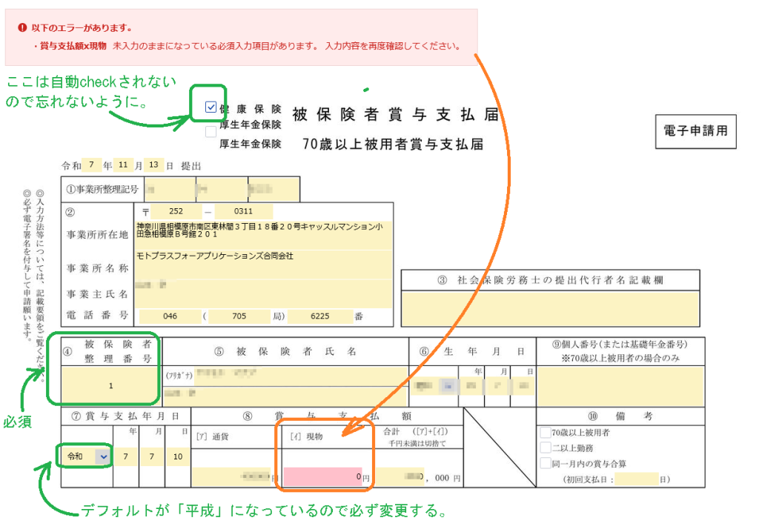The image size is (759, 532).
Task: Uncheck the 健康保険 checkbox
Action: tap(211, 108)
